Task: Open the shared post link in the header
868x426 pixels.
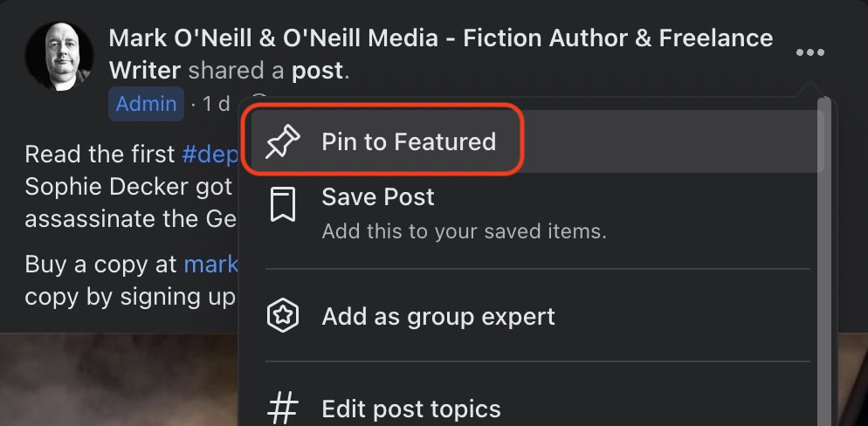Action: click(317, 71)
